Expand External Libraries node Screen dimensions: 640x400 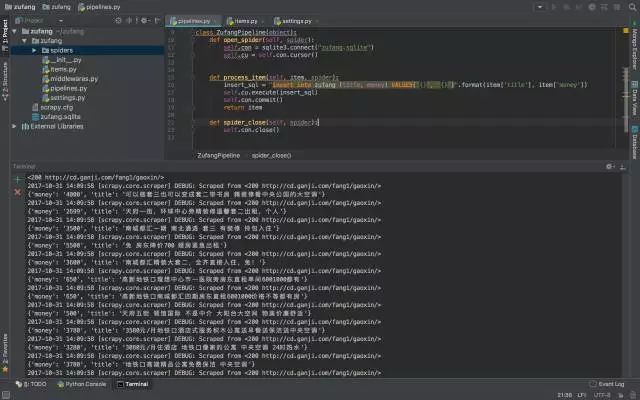(14, 126)
